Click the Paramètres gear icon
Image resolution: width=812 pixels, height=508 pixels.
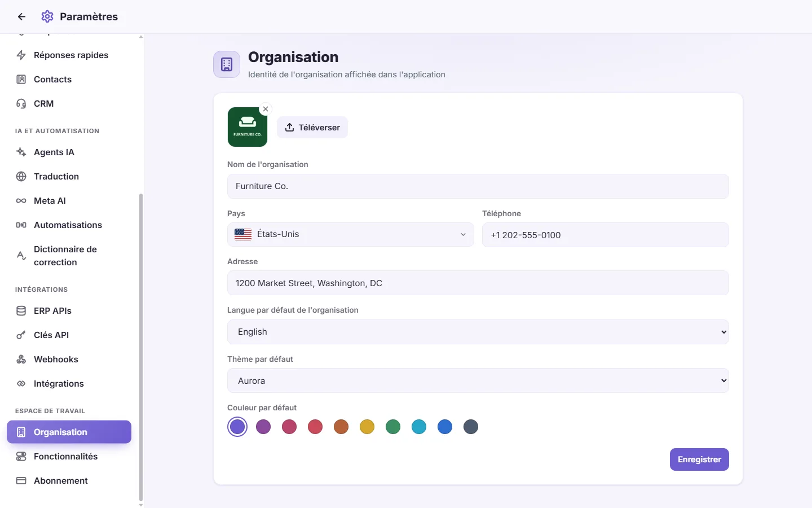pyautogui.click(x=47, y=17)
